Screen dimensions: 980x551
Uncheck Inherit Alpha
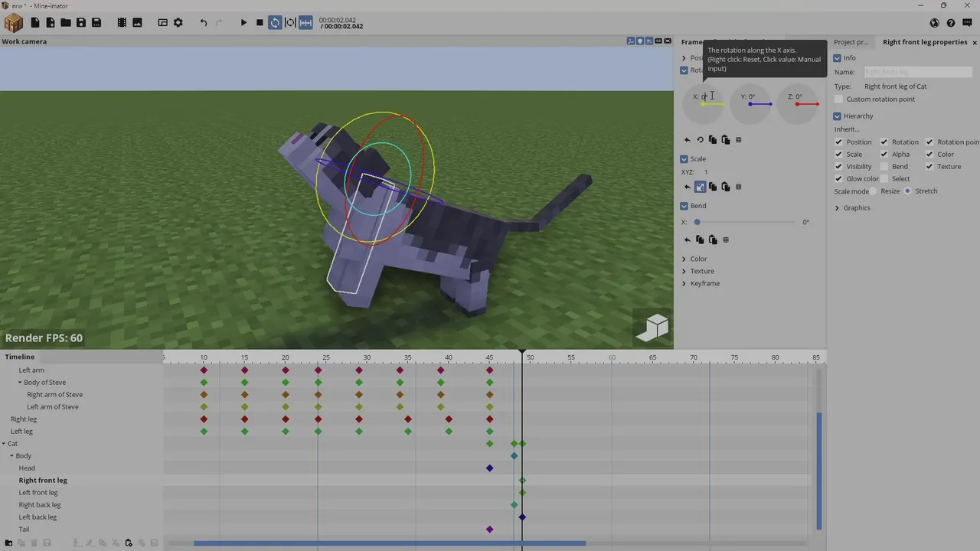[x=884, y=155]
